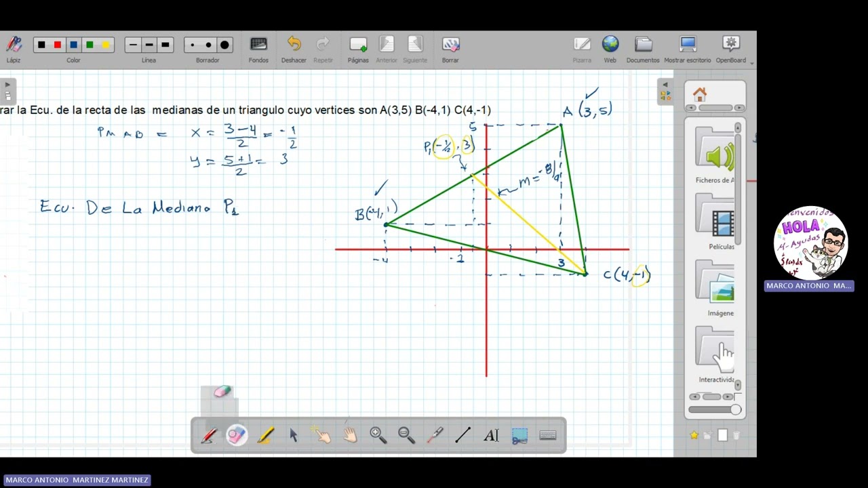
Task: Select the blue pen color
Action: [73, 45]
